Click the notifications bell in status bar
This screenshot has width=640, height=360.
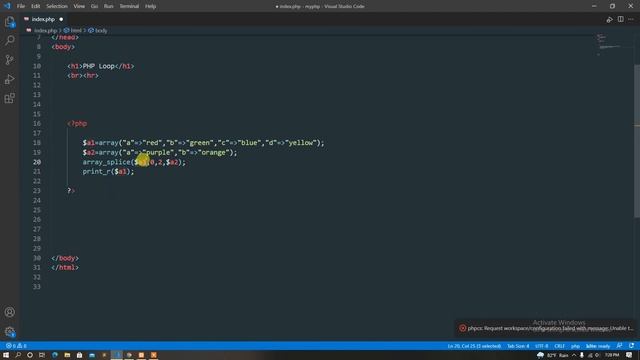point(631,346)
